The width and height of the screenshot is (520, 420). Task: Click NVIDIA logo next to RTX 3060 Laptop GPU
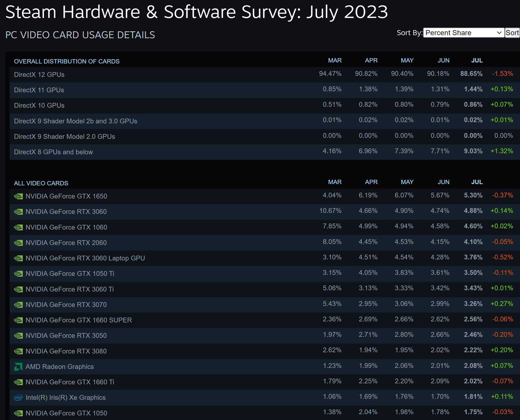click(x=18, y=258)
